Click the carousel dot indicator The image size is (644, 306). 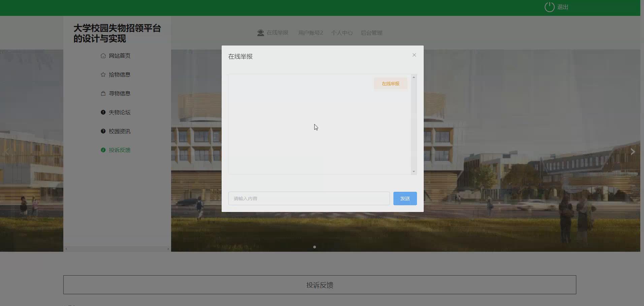pyautogui.click(x=314, y=247)
